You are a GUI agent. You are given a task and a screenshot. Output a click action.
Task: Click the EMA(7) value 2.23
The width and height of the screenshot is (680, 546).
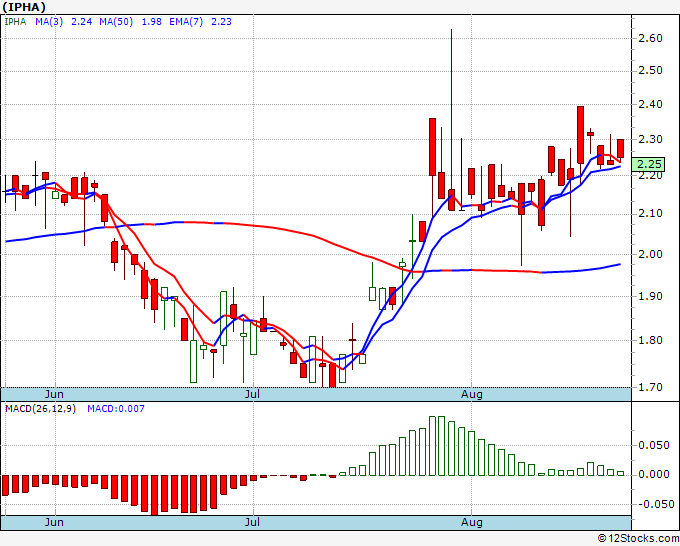[221, 22]
